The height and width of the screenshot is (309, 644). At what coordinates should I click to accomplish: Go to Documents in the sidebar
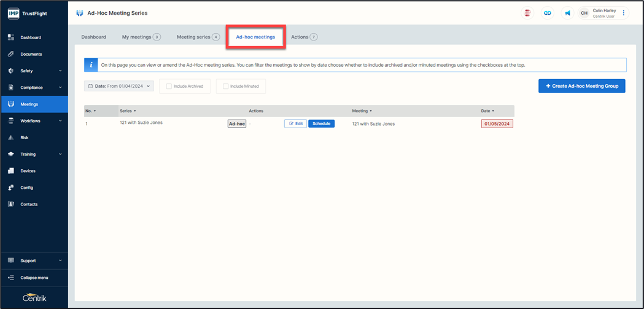coord(31,54)
